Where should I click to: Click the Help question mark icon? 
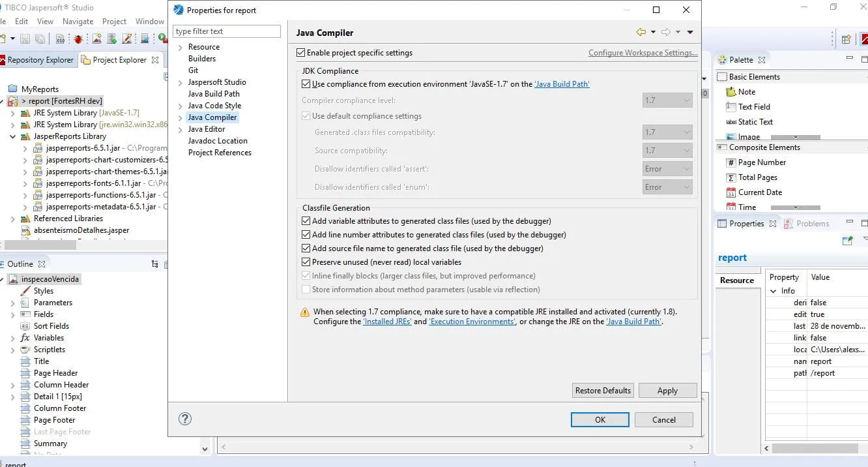pos(185,419)
